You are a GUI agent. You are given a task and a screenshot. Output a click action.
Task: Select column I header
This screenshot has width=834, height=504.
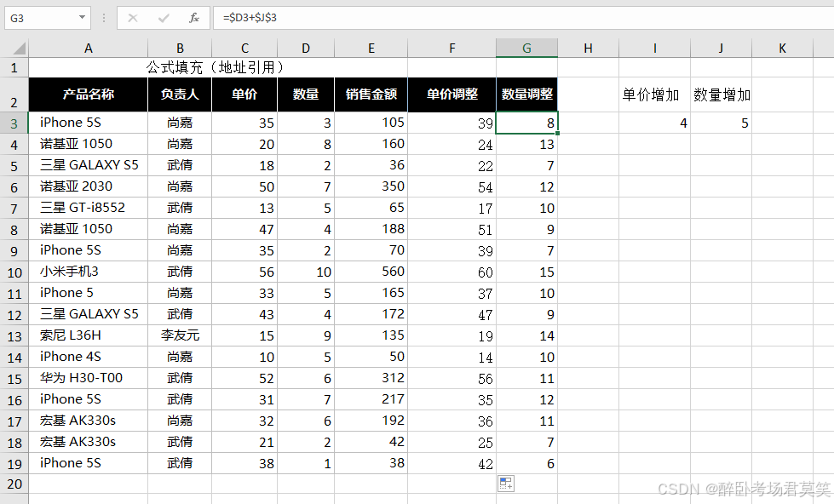(x=655, y=49)
